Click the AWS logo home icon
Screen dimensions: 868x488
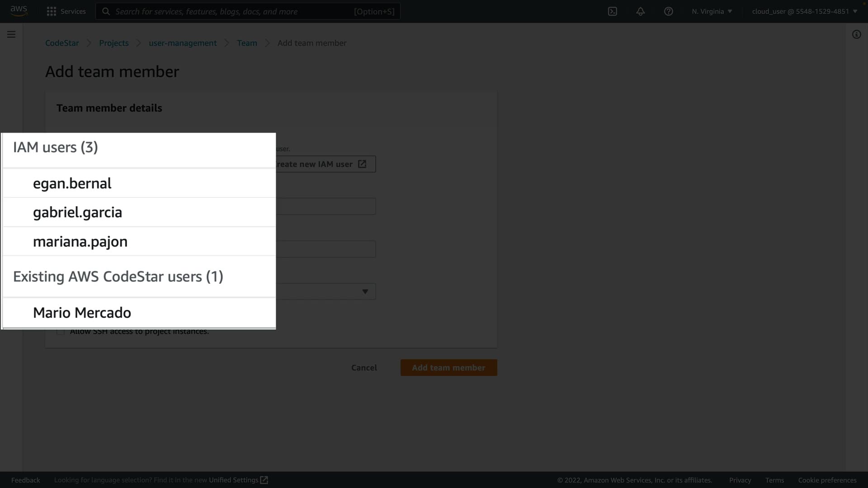pos(19,11)
